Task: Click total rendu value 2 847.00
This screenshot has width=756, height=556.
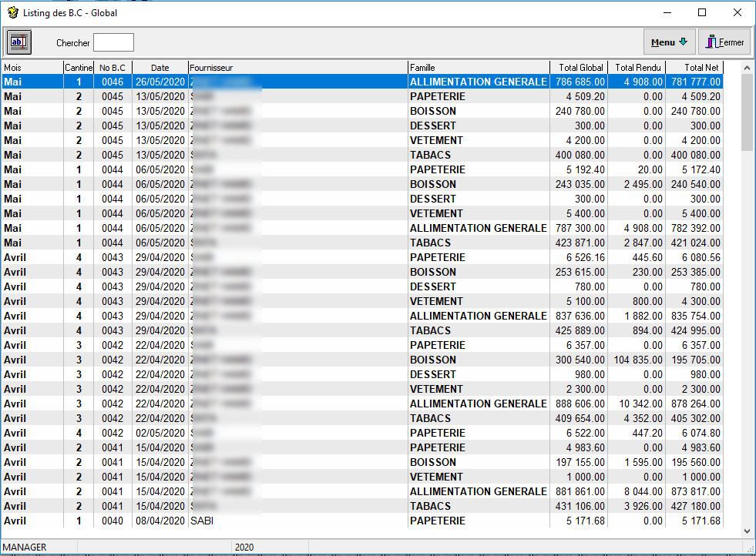Action: (x=643, y=243)
